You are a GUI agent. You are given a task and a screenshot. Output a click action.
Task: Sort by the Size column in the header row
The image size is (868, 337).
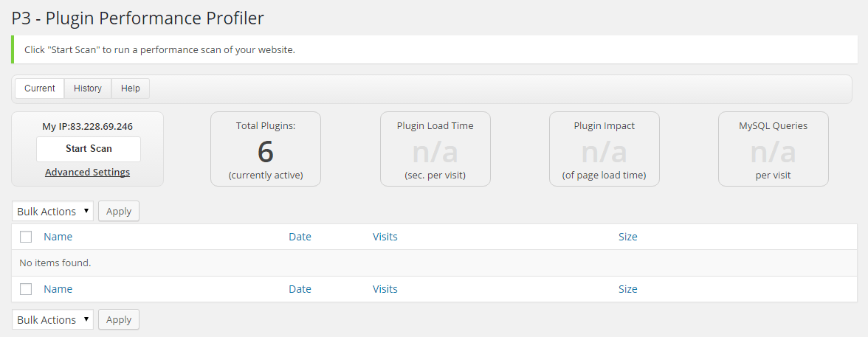point(627,237)
